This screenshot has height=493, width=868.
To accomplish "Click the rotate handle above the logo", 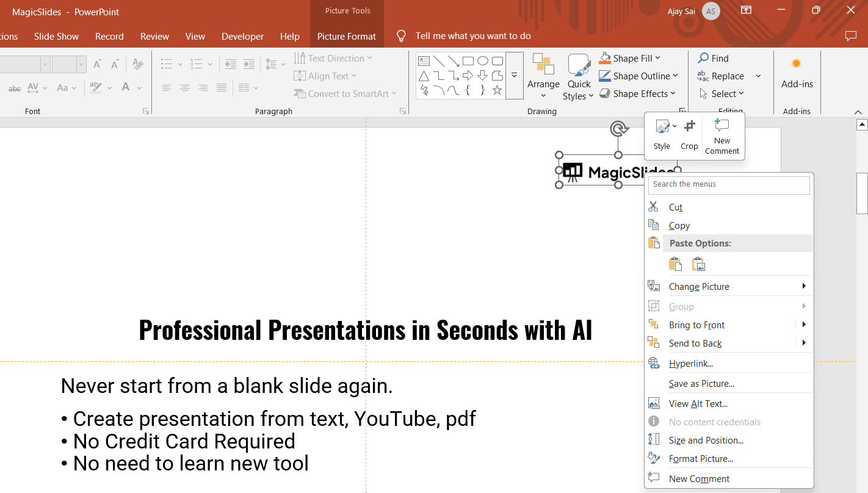I will (x=618, y=129).
